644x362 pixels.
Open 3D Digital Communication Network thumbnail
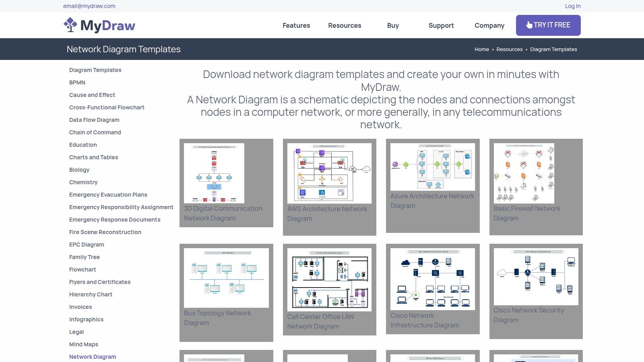pos(214,173)
